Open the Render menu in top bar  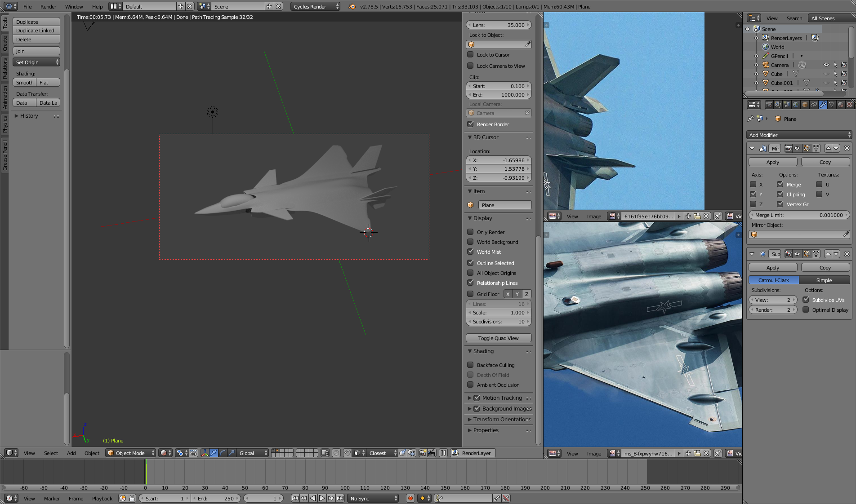[49, 6]
